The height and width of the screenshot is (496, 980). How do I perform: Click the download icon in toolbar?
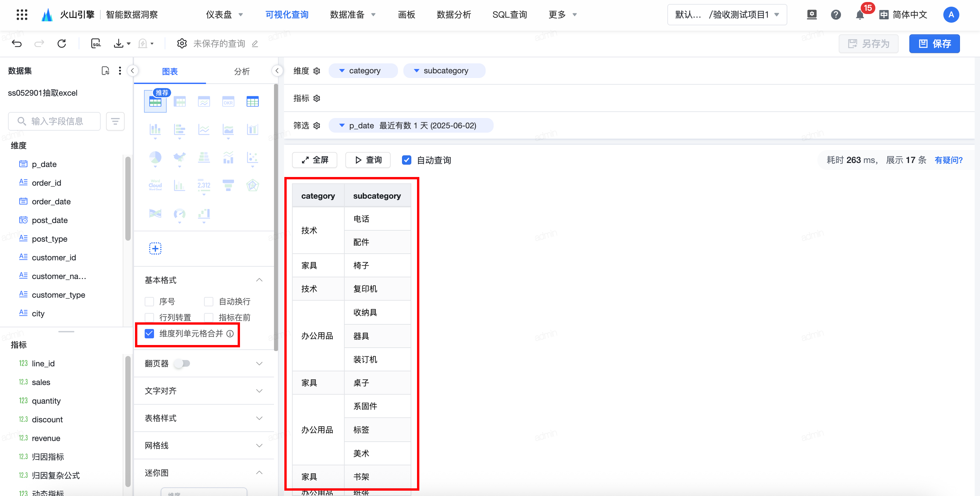(x=119, y=44)
